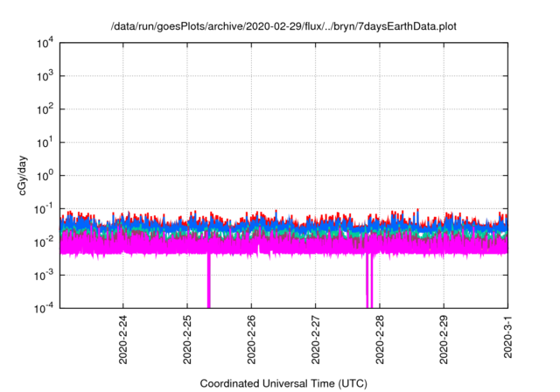
Task: Click the 10^-3 y-axis tick label
Action: tap(44, 275)
